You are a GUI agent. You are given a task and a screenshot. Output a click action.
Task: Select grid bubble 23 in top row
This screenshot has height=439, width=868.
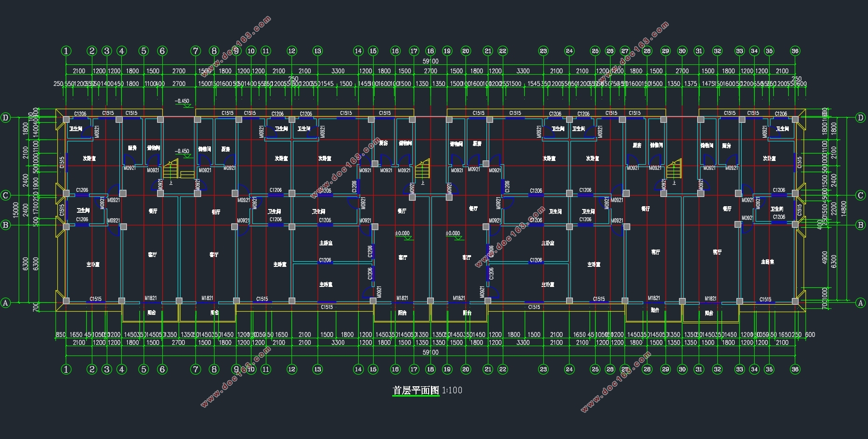pos(543,51)
